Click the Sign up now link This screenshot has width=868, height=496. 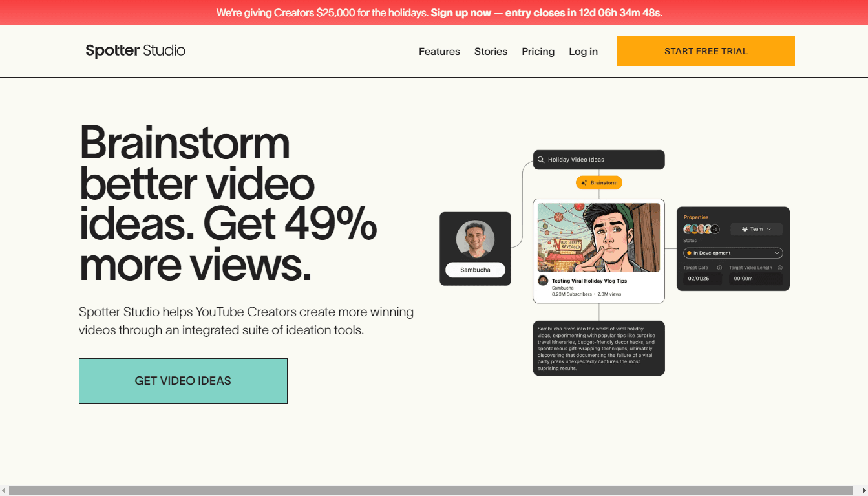click(461, 12)
